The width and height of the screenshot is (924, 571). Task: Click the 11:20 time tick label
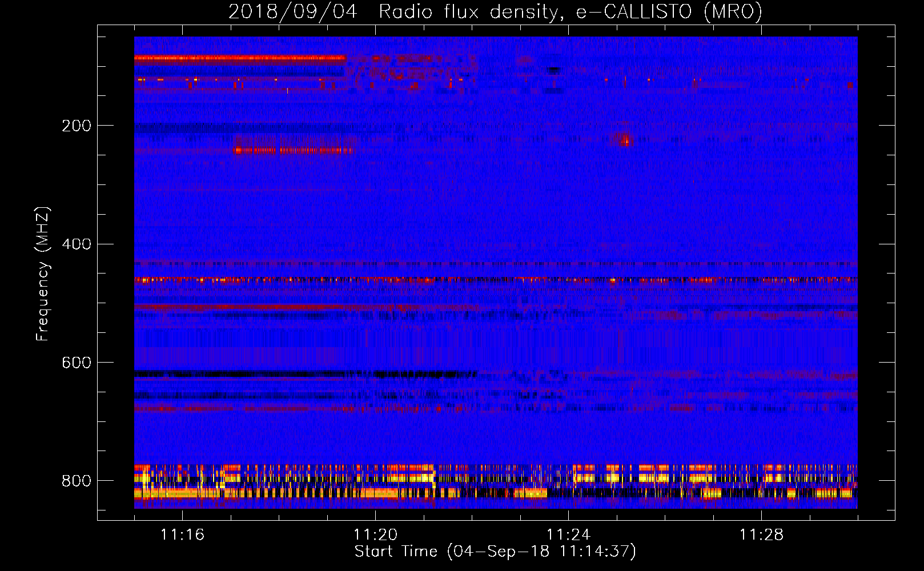pyautogui.click(x=375, y=535)
